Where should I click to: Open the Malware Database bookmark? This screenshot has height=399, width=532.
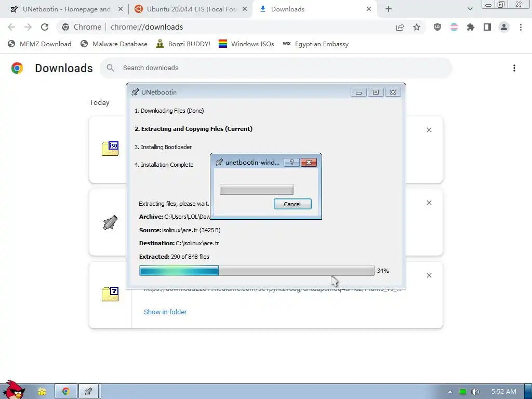(114, 44)
